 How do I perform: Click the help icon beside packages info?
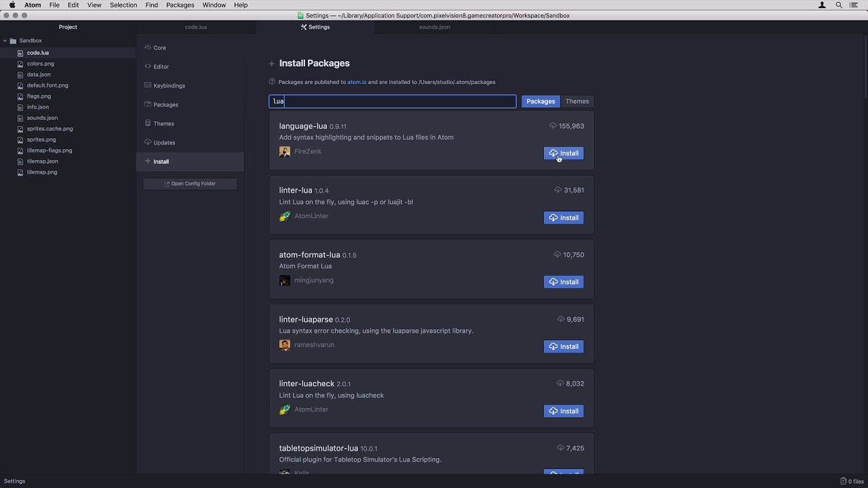[272, 82]
